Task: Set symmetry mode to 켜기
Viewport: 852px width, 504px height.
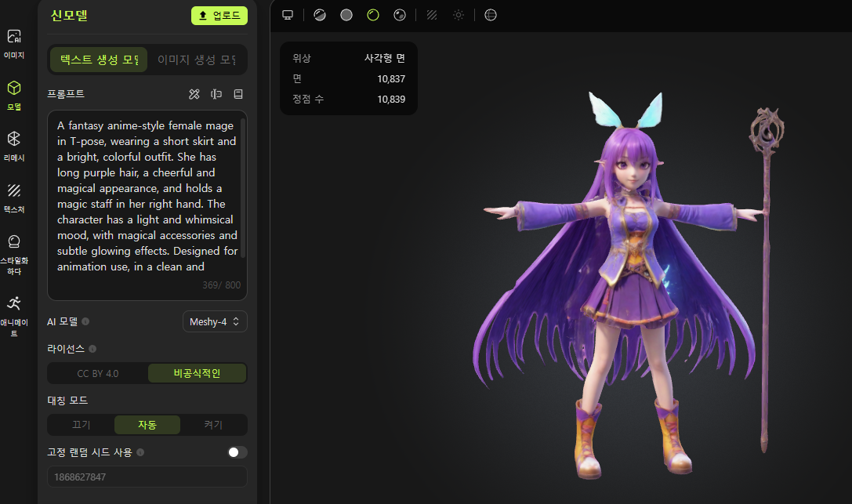Action: [212, 424]
